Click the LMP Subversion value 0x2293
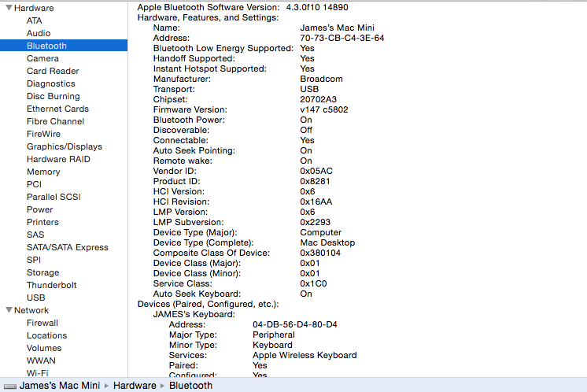Image resolution: width=587 pixels, height=392 pixels. pyautogui.click(x=316, y=222)
